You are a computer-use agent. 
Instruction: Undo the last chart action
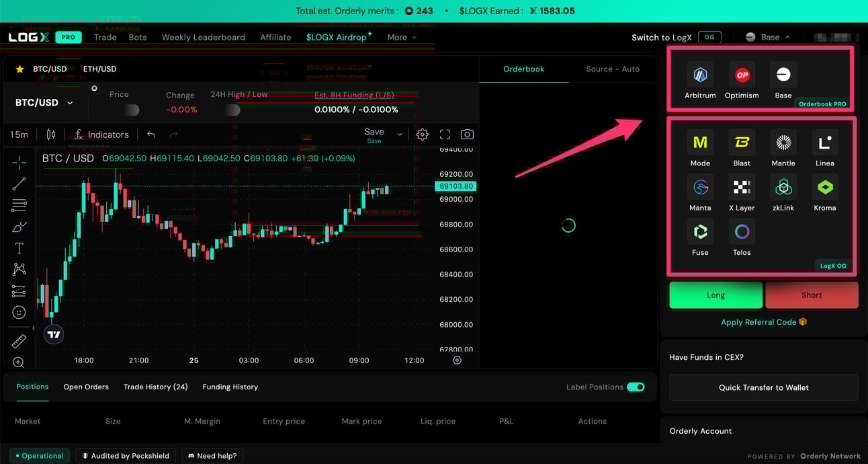tap(151, 134)
